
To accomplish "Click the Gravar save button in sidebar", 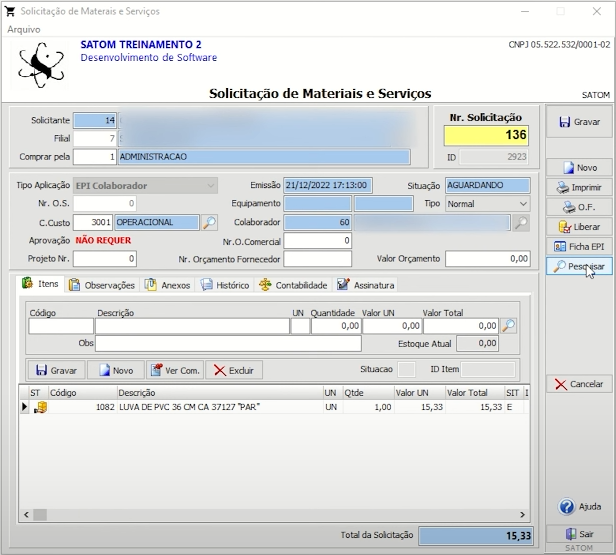I will click(x=579, y=122).
